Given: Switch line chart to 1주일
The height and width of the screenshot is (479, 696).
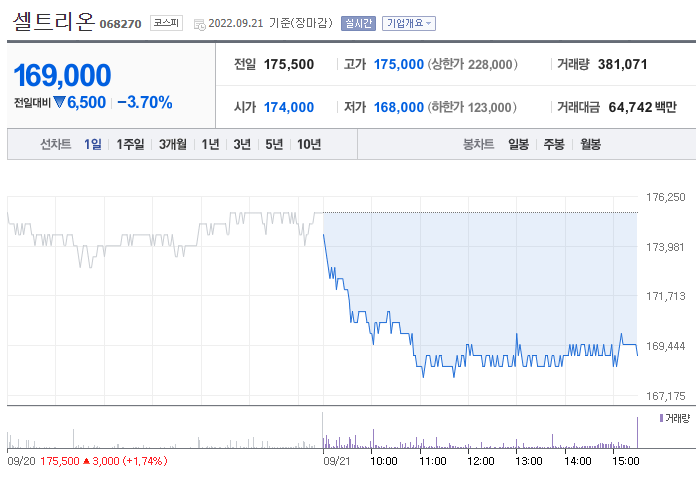Looking at the screenshot, I should [130, 144].
